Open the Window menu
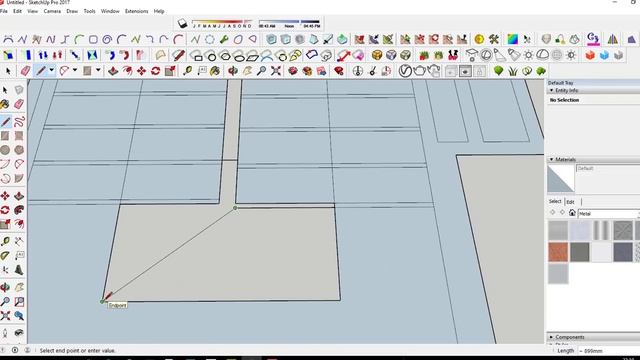 pyautogui.click(x=110, y=11)
